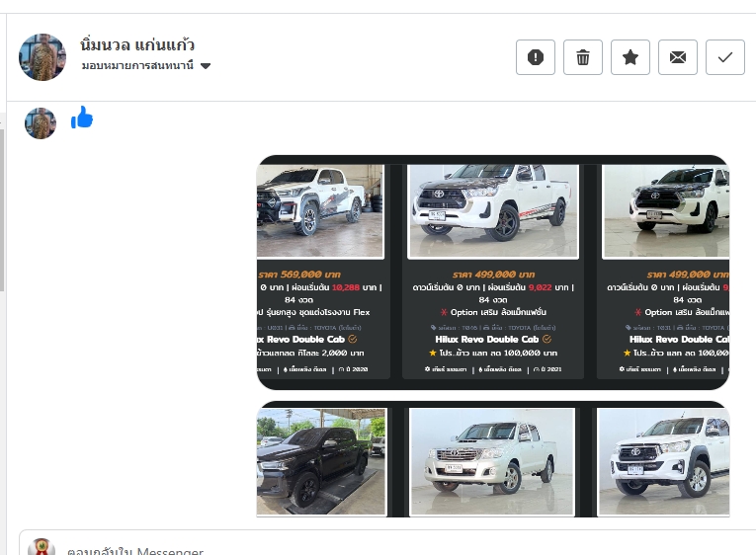
Task: Open นิ่มนวล แก่นแก้ว profile picture in header
Action: click(x=42, y=57)
